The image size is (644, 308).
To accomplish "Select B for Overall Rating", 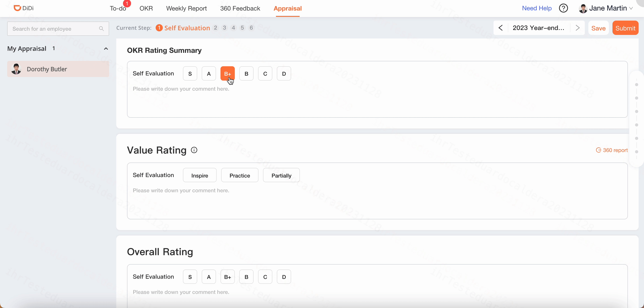I will (x=246, y=277).
